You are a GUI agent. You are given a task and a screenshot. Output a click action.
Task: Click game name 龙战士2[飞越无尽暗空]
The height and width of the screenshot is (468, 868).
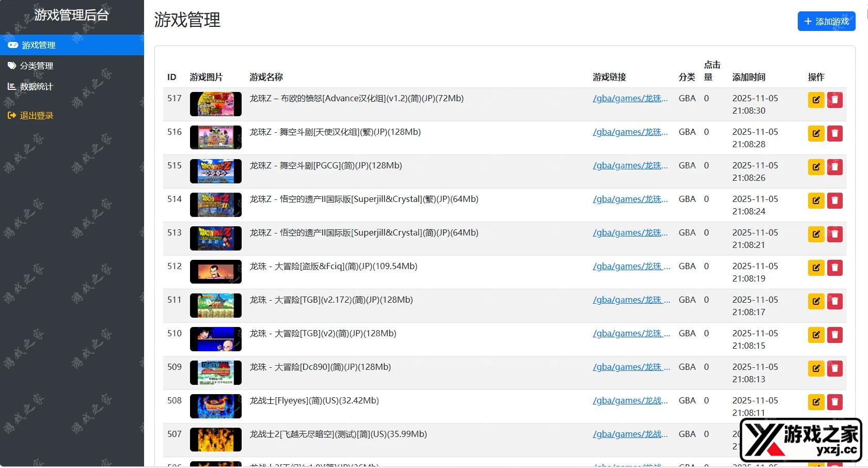338,434
